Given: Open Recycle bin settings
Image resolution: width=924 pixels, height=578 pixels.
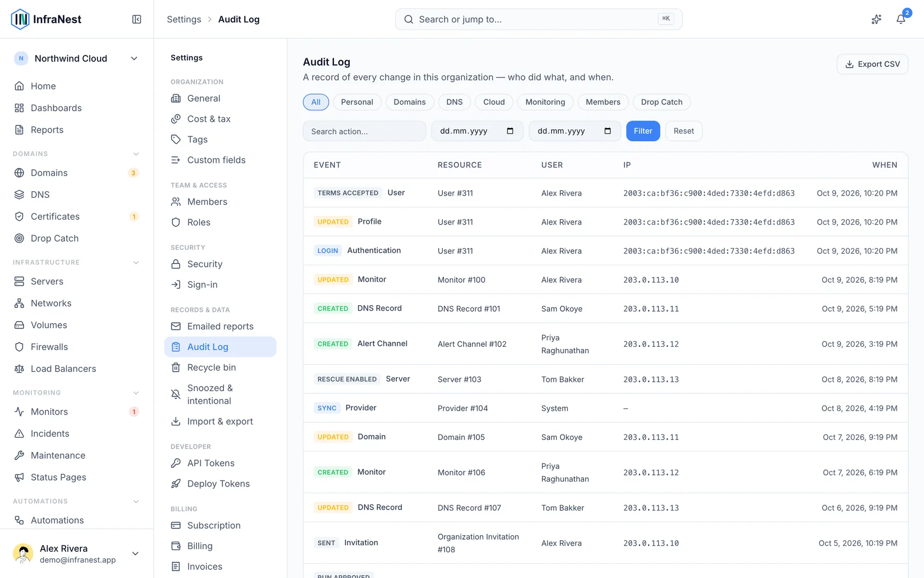Looking at the screenshot, I should tap(220, 368).
